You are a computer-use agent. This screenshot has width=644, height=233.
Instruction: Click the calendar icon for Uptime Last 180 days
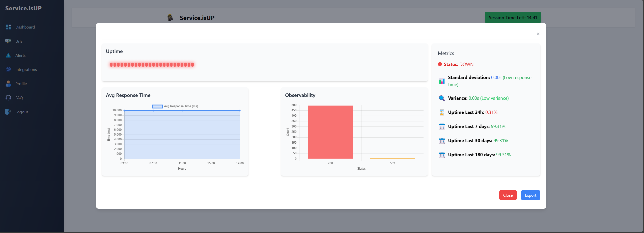click(x=442, y=155)
